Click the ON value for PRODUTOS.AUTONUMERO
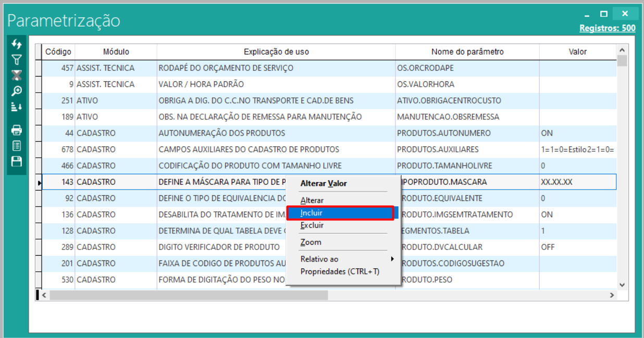Viewport: 644px width, 338px height. 547,133
